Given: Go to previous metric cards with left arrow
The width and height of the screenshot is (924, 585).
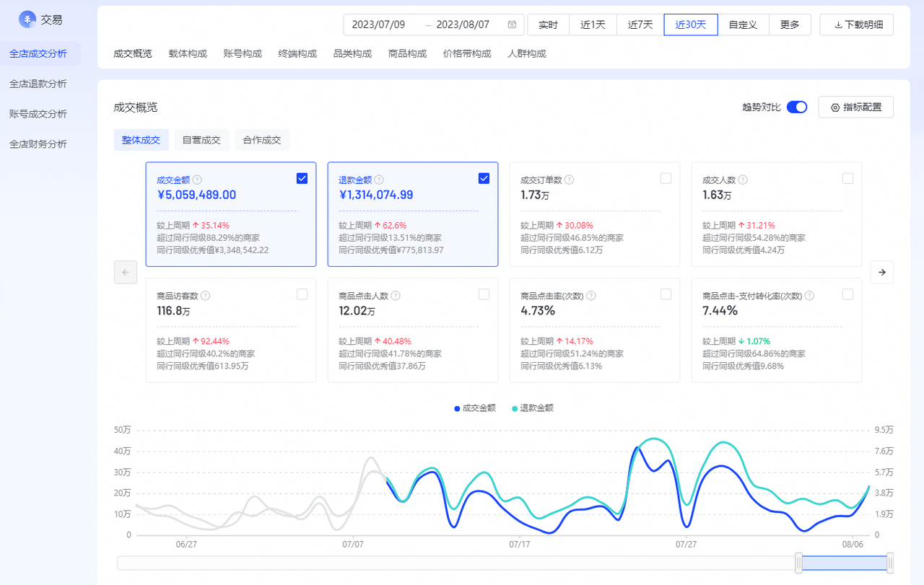Looking at the screenshot, I should point(126,272).
